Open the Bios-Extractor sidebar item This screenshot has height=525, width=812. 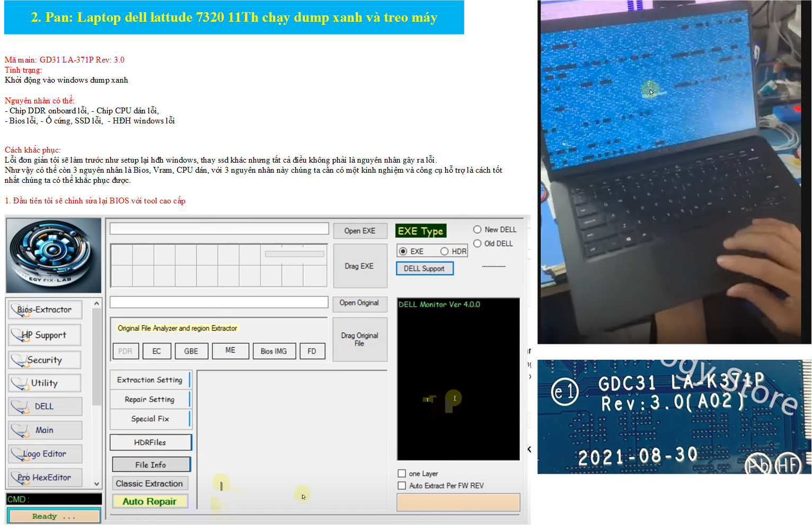tap(45, 309)
